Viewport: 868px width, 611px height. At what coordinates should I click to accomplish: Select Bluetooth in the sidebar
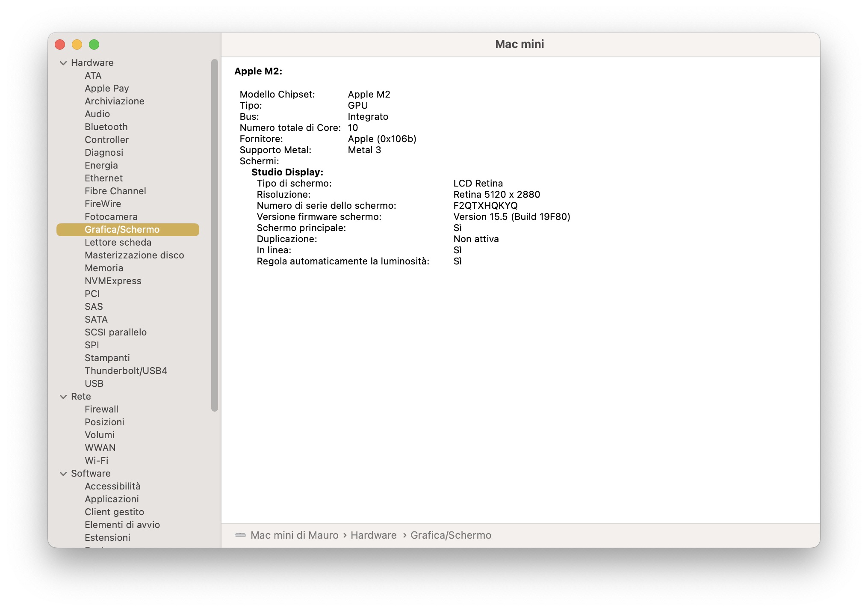106,127
